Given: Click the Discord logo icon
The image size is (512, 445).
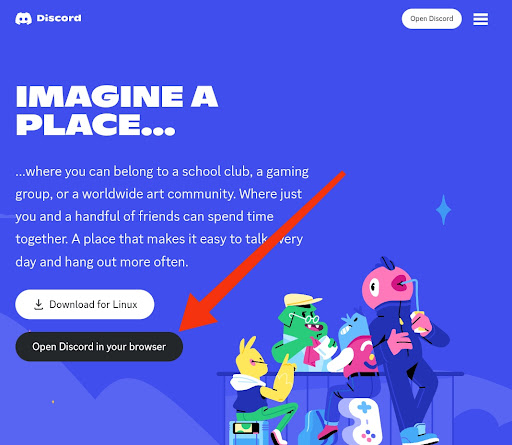Looking at the screenshot, I should coord(23,18).
